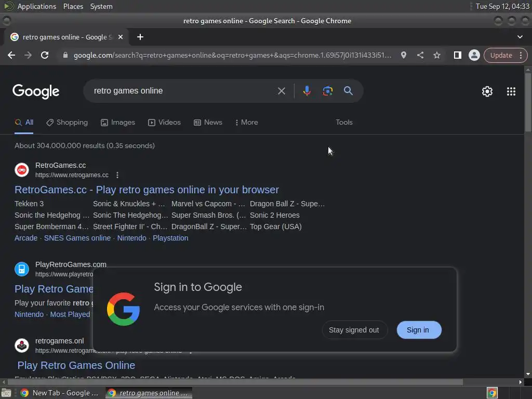
Task: Open the Chrome profile avatar
Action: [474, 55]
